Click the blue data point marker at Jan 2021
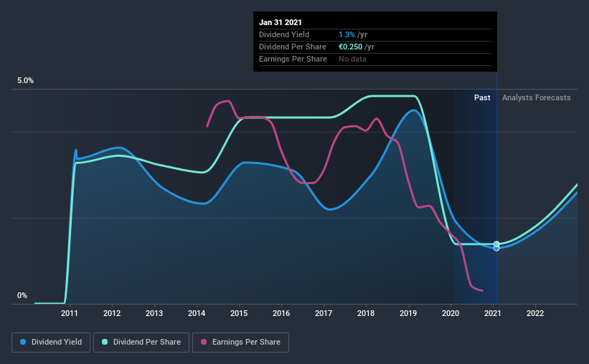The height and width of the screenshot is (364, 589). [x=496, y=249]
